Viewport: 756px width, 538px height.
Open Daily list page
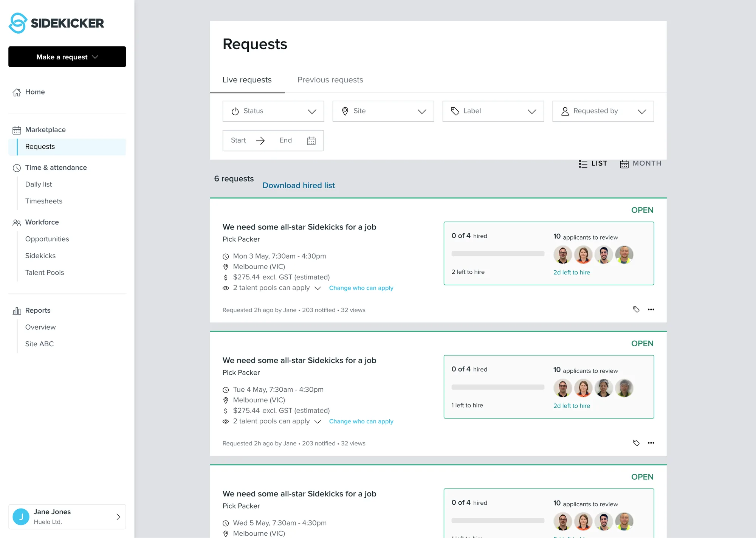(39, 185)
